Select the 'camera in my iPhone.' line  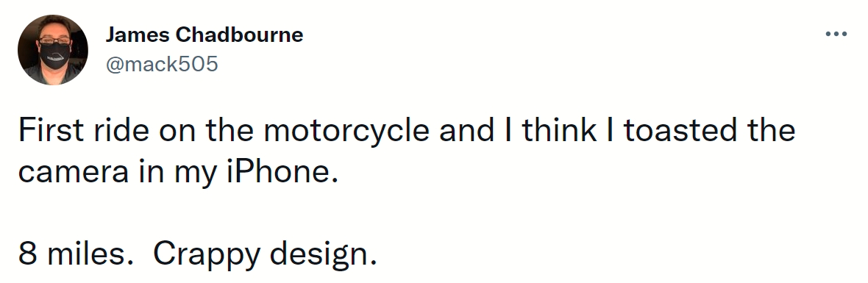click(x=178, y=172)
